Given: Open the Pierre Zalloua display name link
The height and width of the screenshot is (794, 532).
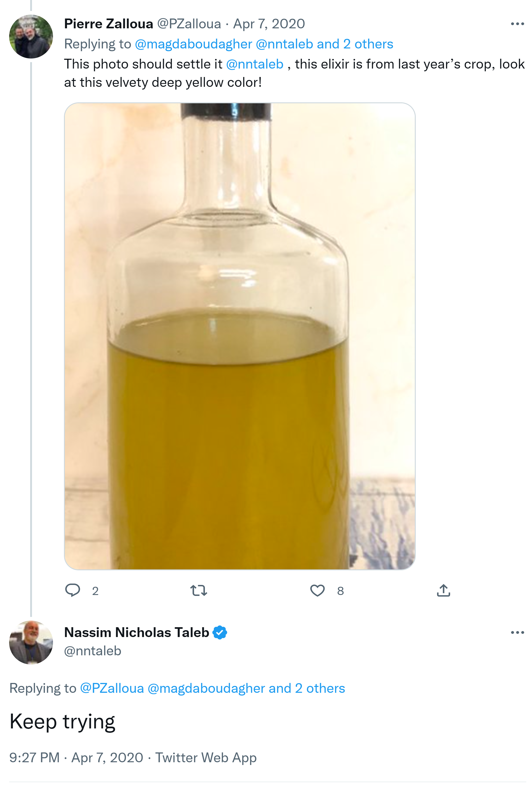Looking at the screenshot, I should tap(109, 24).
